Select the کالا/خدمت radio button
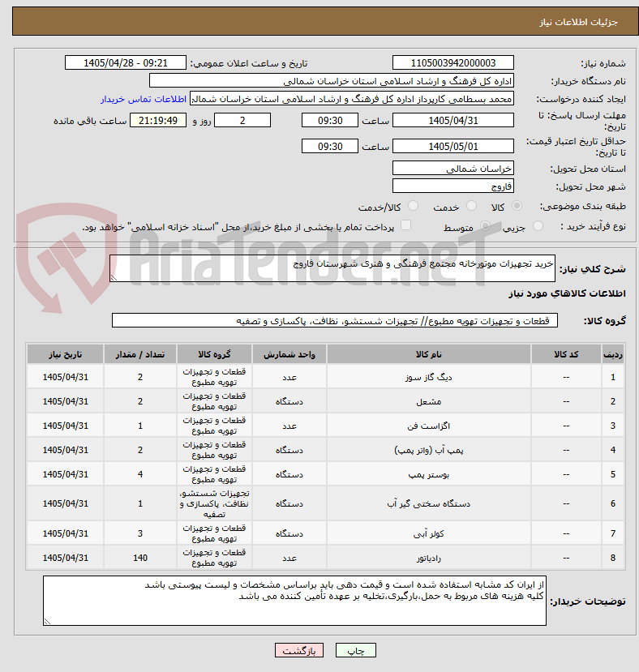Image resolution: width=639 pixels, height=672 pixels. coord(413,206)
